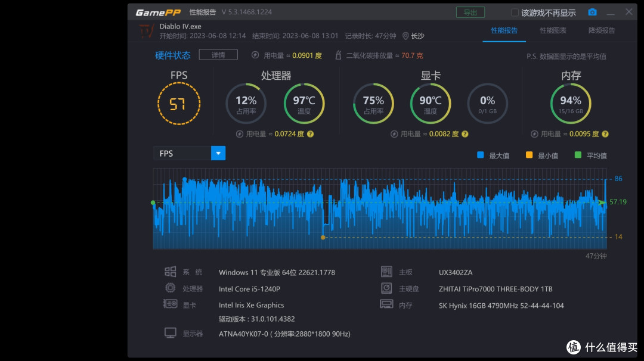
Task: Click the processor power usage help icon
Action: [x=310, y=134]
